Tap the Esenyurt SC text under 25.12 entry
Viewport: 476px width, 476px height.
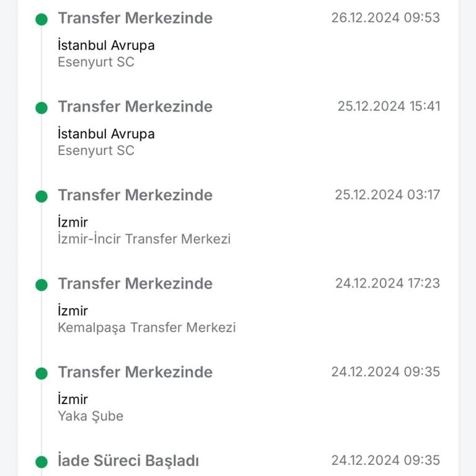[96, 151]
